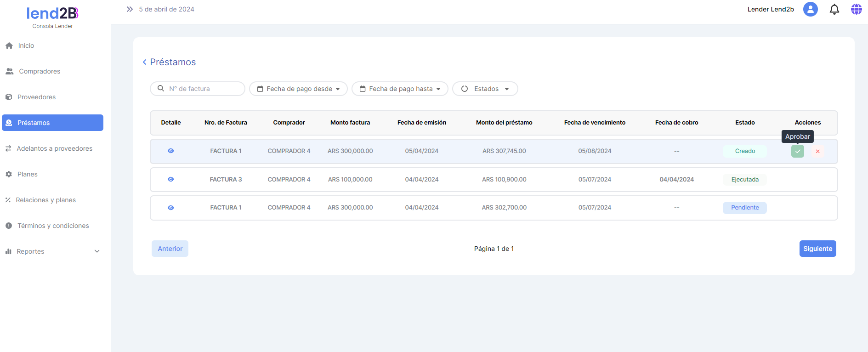
Task: Show details of Pendiente loan via eye icon
Action: tap(171, 208)
